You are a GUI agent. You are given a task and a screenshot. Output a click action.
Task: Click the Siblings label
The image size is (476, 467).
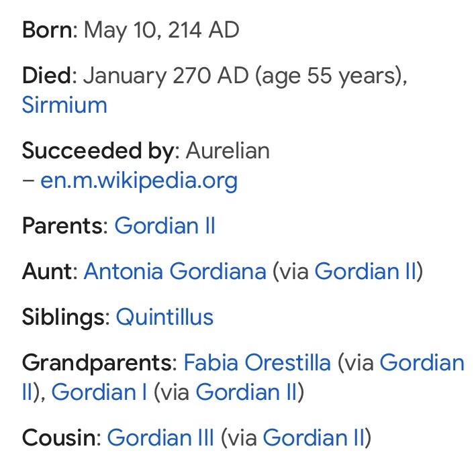(x=64, y=317)
